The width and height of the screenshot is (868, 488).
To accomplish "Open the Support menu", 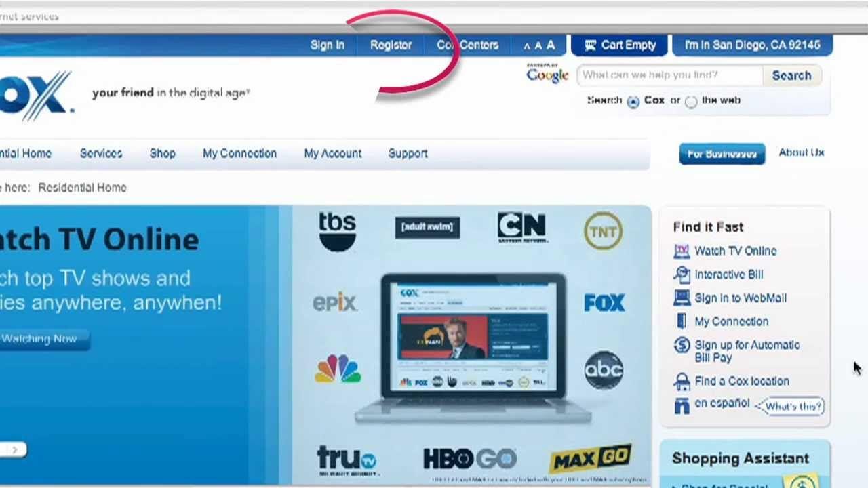I will coord(408,154).
